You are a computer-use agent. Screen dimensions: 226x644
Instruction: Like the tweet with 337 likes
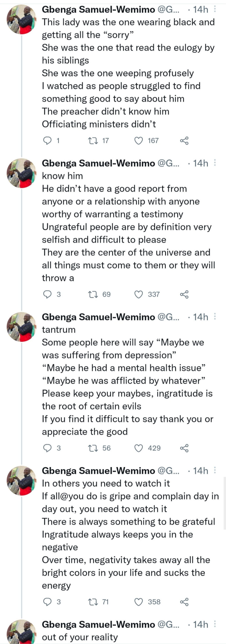[x=139, y=294]
